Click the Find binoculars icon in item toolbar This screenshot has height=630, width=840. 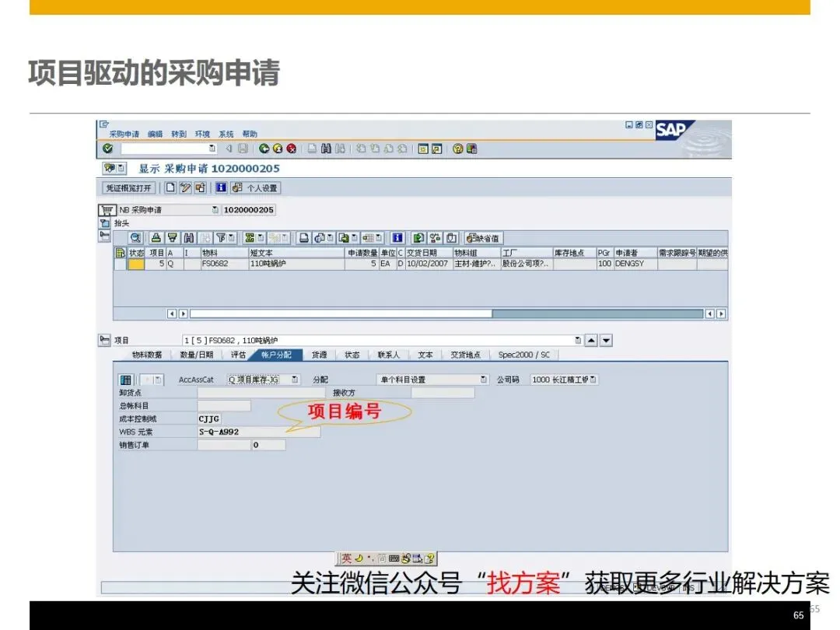coord(188,238)
